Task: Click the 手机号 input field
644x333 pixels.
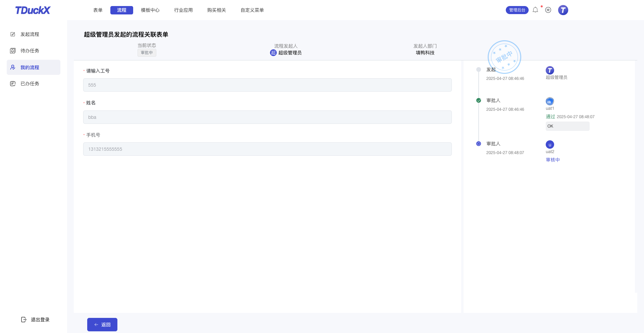Action: click(x=267, y=149)
